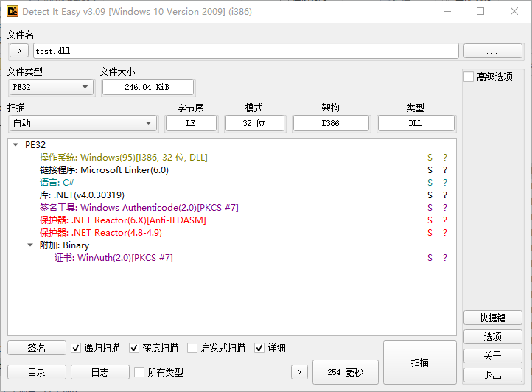Click ? icon on Windows Authenticode row
This screenshot has height=392, width=532.
point(445,208)
